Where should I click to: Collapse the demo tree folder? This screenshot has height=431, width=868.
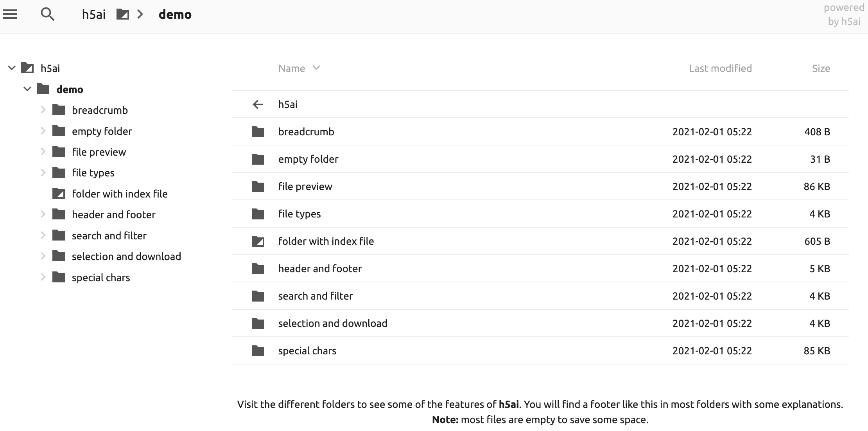(x=27, y=89)
